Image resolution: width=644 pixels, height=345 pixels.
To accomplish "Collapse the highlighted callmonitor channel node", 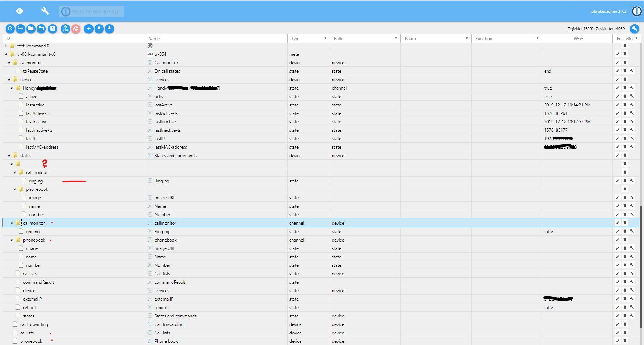I will pos(12,223).
